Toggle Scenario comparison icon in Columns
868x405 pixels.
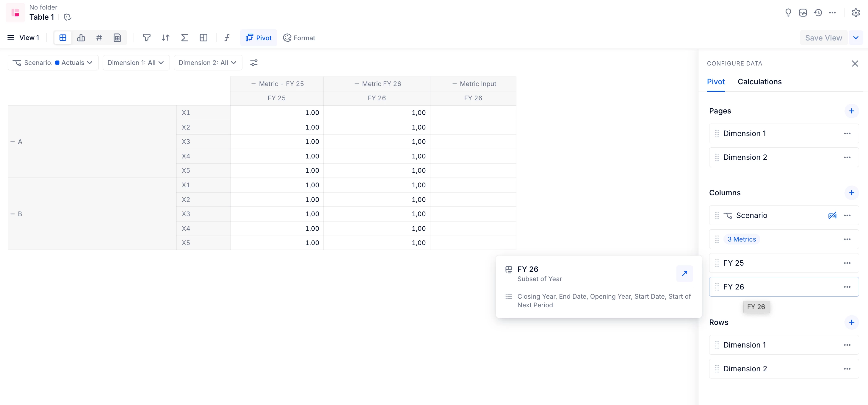point(832,216)
